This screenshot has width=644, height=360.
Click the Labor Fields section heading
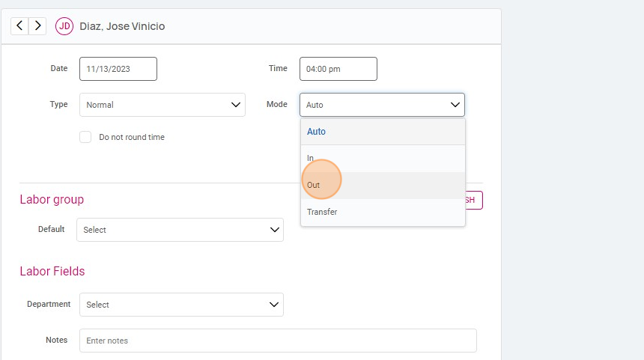52,271
